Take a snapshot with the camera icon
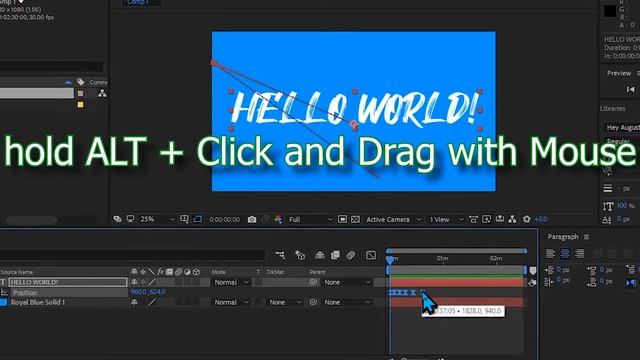Image resolution: width=640 pixels, height=360 pixels. pos(252,220)
